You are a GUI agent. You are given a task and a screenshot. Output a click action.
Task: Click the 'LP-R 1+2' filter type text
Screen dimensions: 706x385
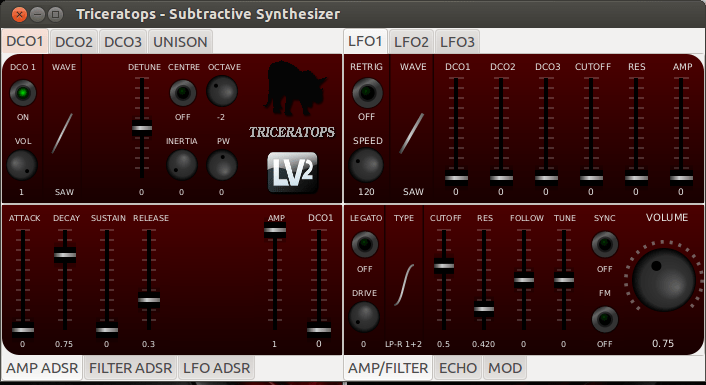[403, 344]
